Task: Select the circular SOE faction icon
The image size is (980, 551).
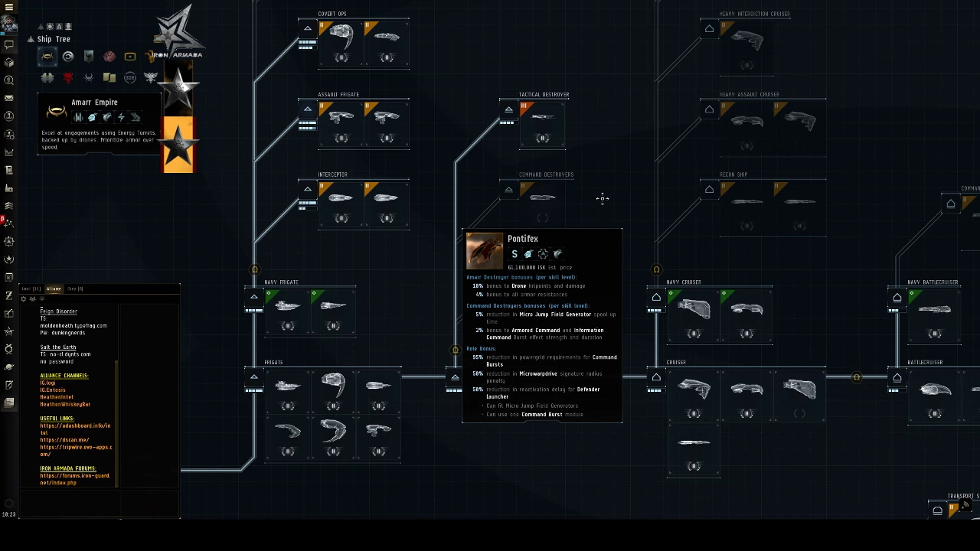Action: coord(130,77)
